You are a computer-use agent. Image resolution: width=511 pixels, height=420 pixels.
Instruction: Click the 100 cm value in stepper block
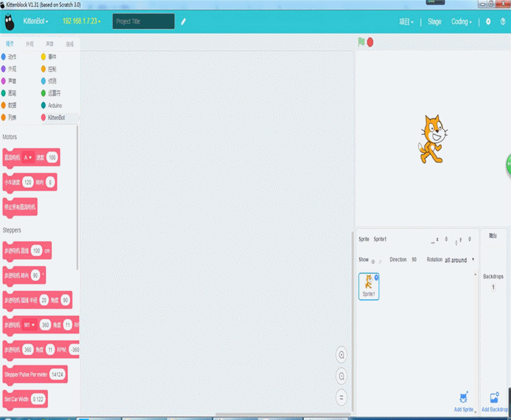[36, 251]
